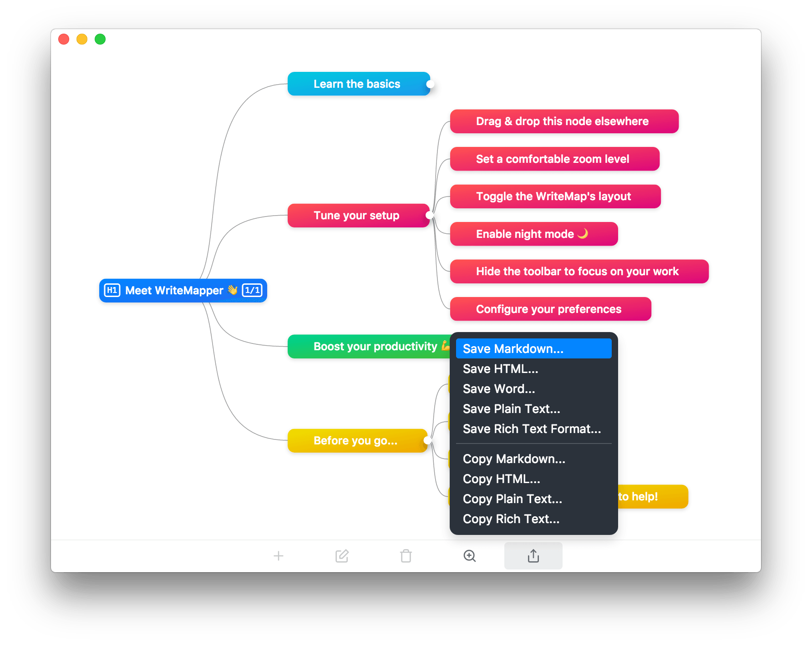Screen dimensions: 812x645
Task: Choose Save Plain Text... menu entry
Action: coord(534,409)
